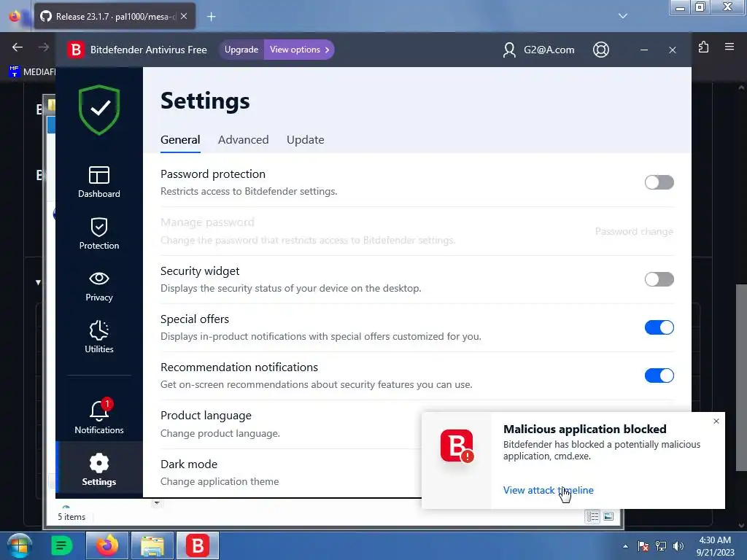Close the Release 23.1.7 browser tab
Viewport: 747px width, 560px height.
tap(184, 16)
